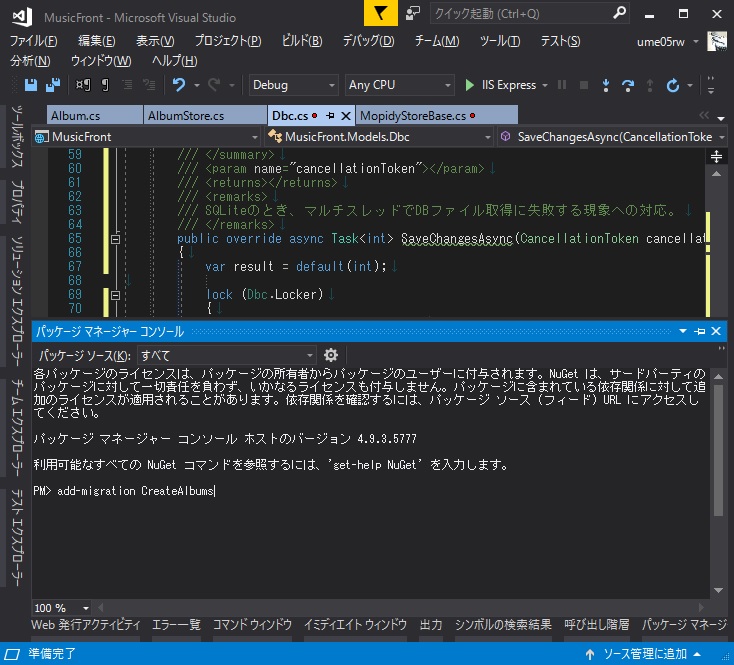This screenshot has height=665, width=734.
Task: Open the 出力 bottom tab
Action: pos(431,625)
